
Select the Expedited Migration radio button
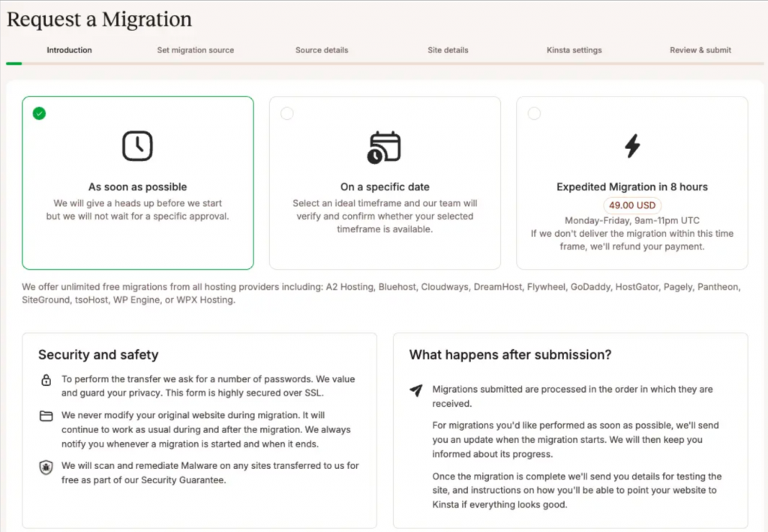[x=534, y=114]
